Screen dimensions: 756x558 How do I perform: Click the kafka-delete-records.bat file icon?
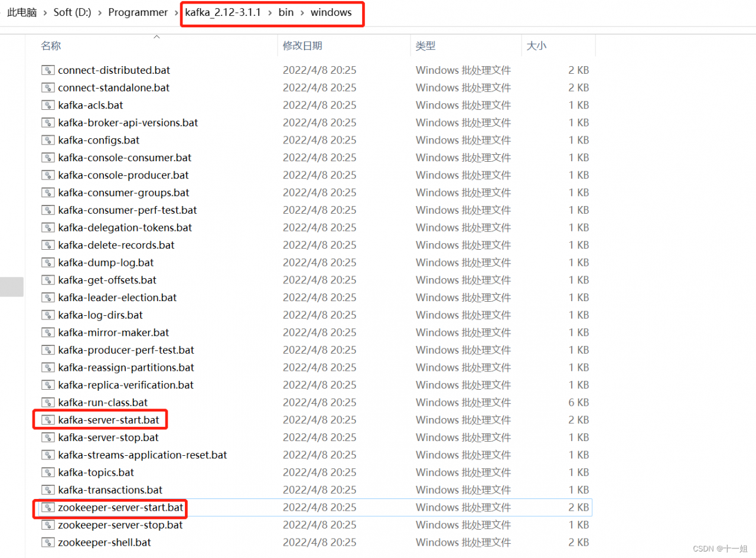click(48, 245)
